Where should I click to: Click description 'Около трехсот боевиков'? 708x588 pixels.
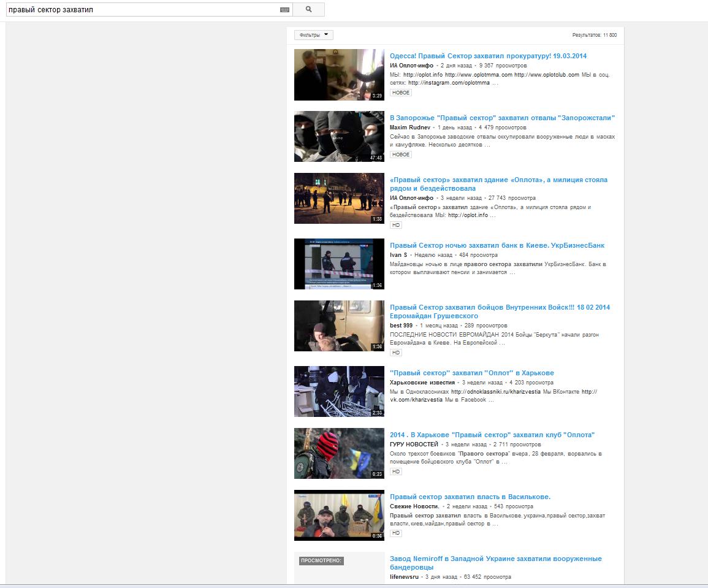(496, 457)
